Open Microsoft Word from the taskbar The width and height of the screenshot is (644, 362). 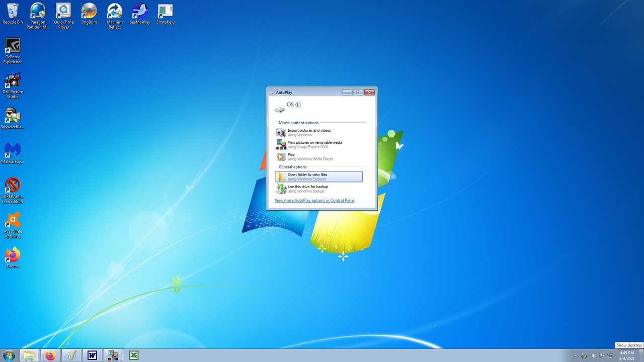tap(92, 355)
